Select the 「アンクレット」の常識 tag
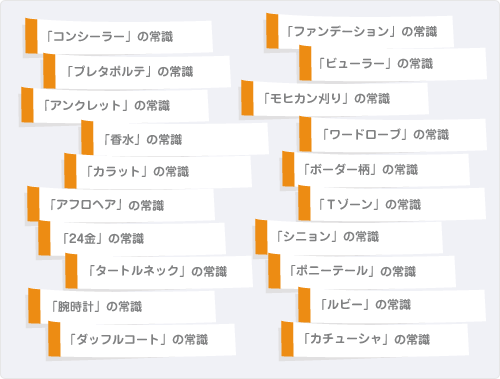The height and width of the screenshot is (379, 500). pyautogui.click(x=115, y=105)
